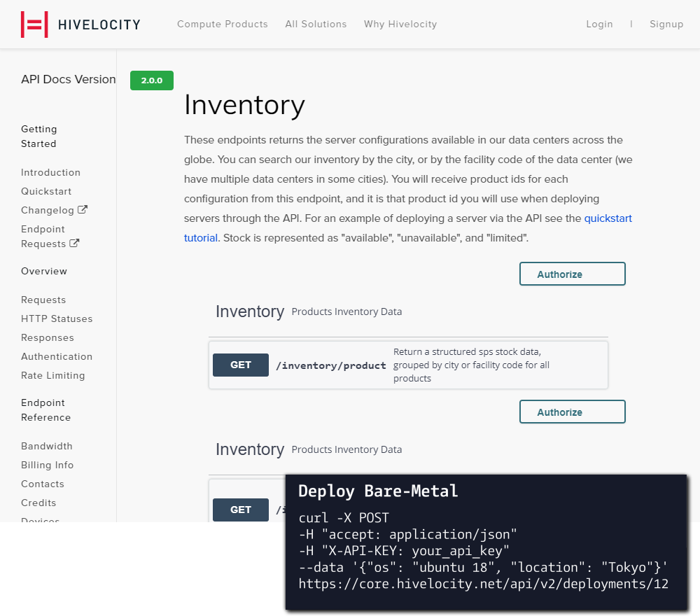
Task: Go to the Login page
Action: click(x=600, y=24)
